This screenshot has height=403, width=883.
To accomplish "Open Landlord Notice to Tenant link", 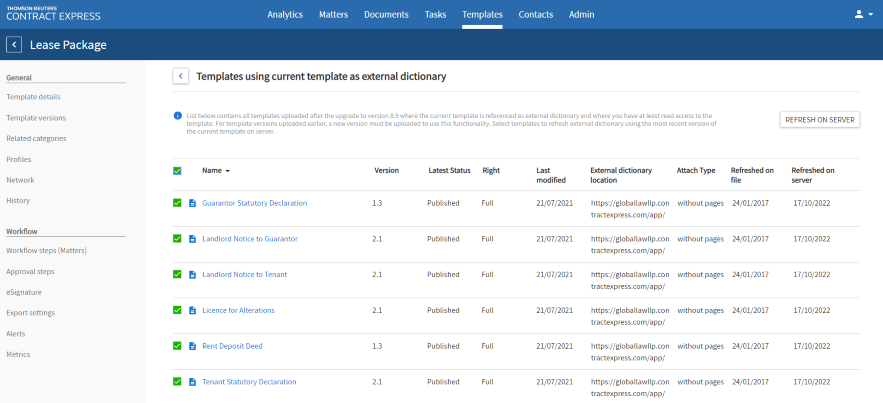I will [x=244, y=275].
